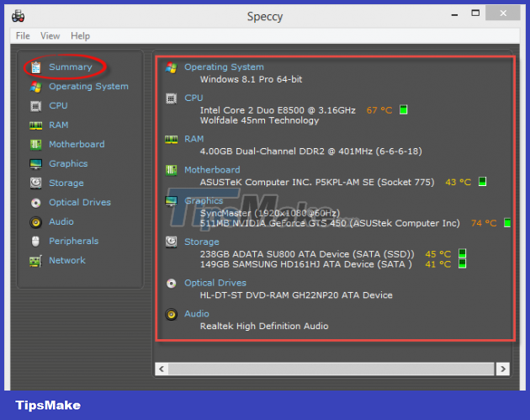Click the CPU heading link in summary

[193, 98]
